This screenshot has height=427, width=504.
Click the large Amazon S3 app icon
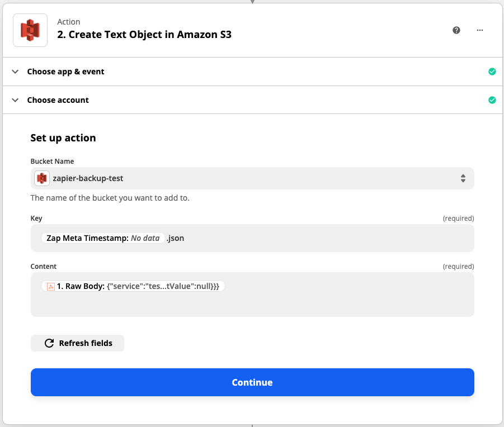click(x=30, y=30)
